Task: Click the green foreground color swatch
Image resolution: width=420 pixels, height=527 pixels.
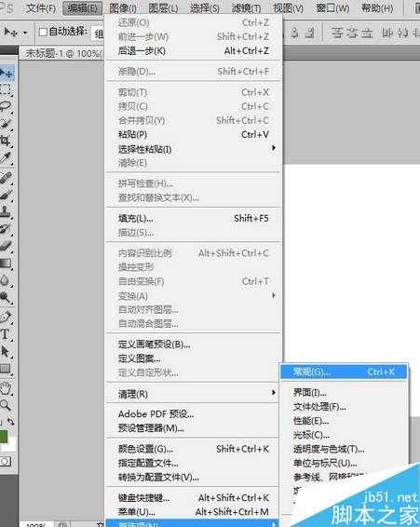Action: pyautogui.click(x=4, y=437)
